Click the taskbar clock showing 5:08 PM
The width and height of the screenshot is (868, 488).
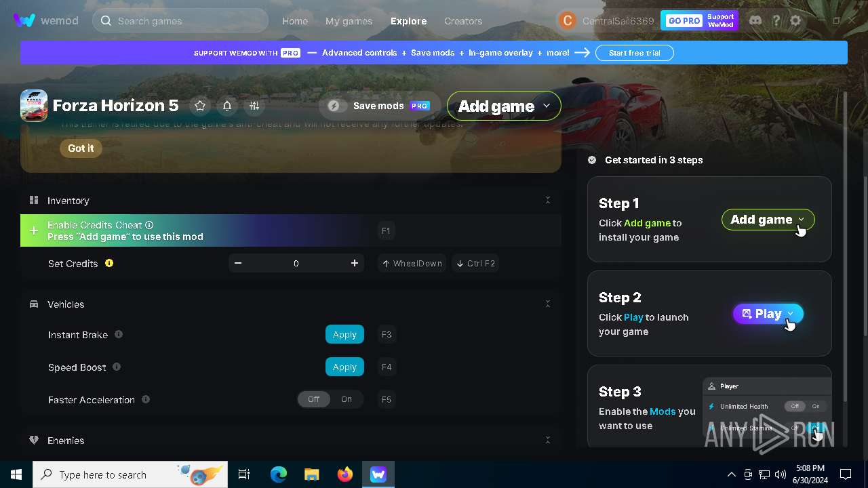(x=809, y=474)
